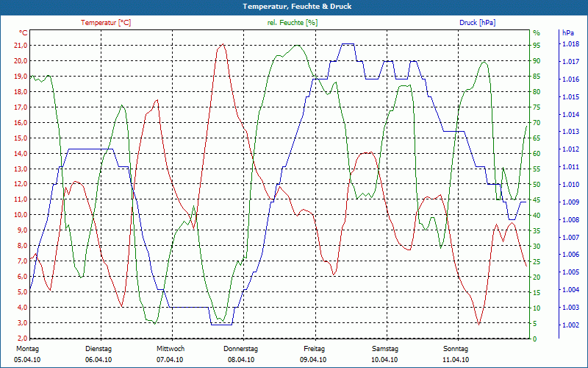Screen dimensions: 588x368
Task: Click the '1.003' pressure axis value
Action: point(570,308)
